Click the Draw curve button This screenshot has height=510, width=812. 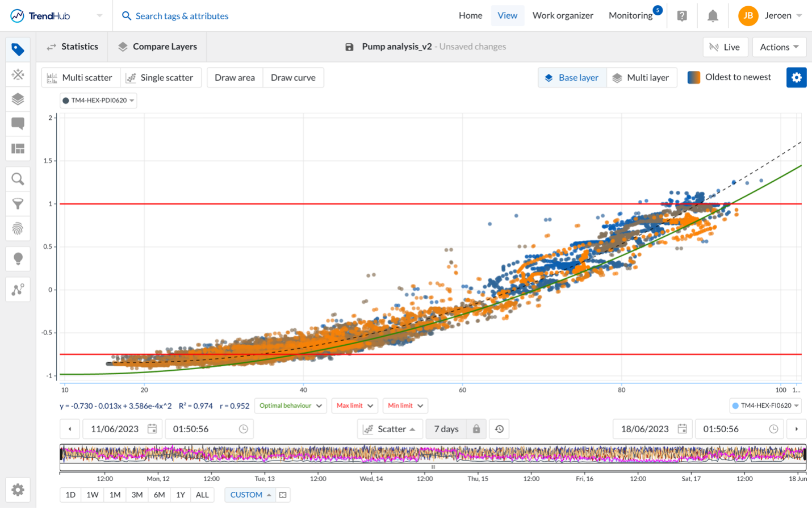293,78
